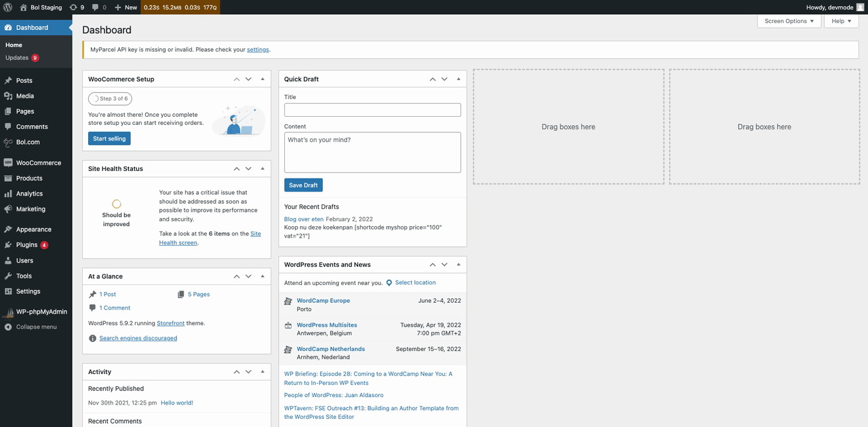Move the Activity box down
The height and width of the screenshot is (427, 868).
point(248,372)
